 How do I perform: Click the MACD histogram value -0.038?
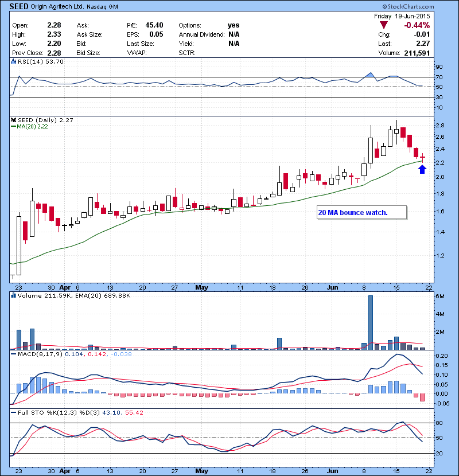[x=121, y=354]
